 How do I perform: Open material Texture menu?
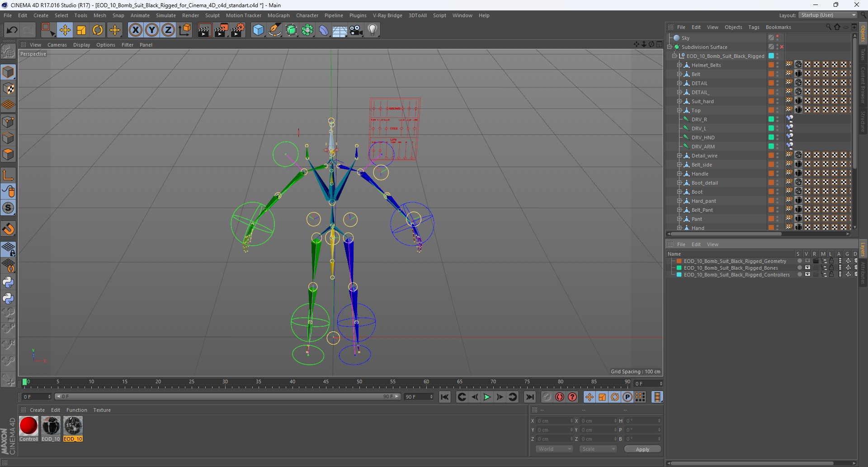coord(102,410)
